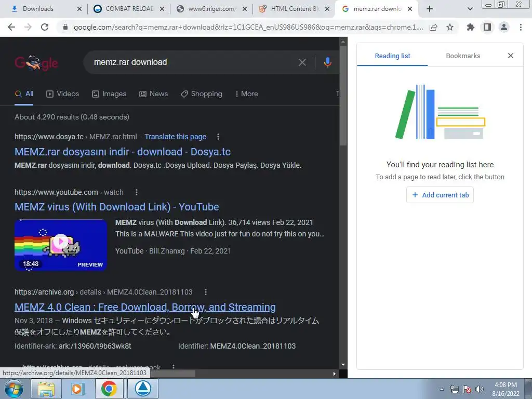This screenshot has width=532, height=399.
Task: Start voice search with the microphone
Action: coord(327,62)
